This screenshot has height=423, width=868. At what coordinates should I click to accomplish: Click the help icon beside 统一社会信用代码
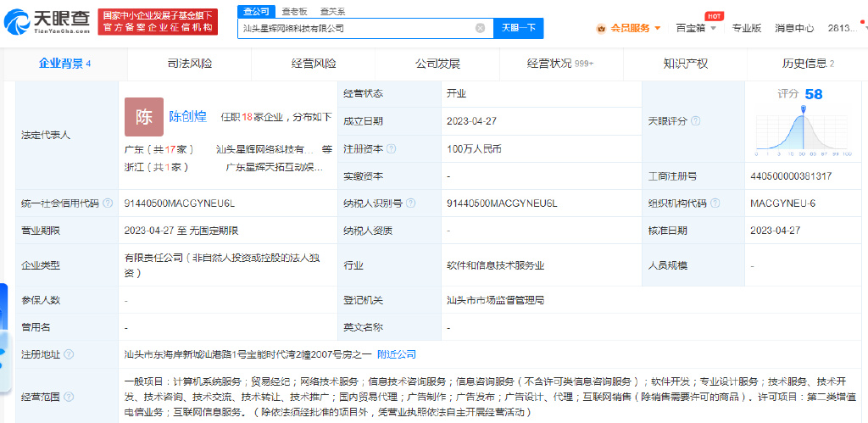pyautogui.click(x=108, y=203)
